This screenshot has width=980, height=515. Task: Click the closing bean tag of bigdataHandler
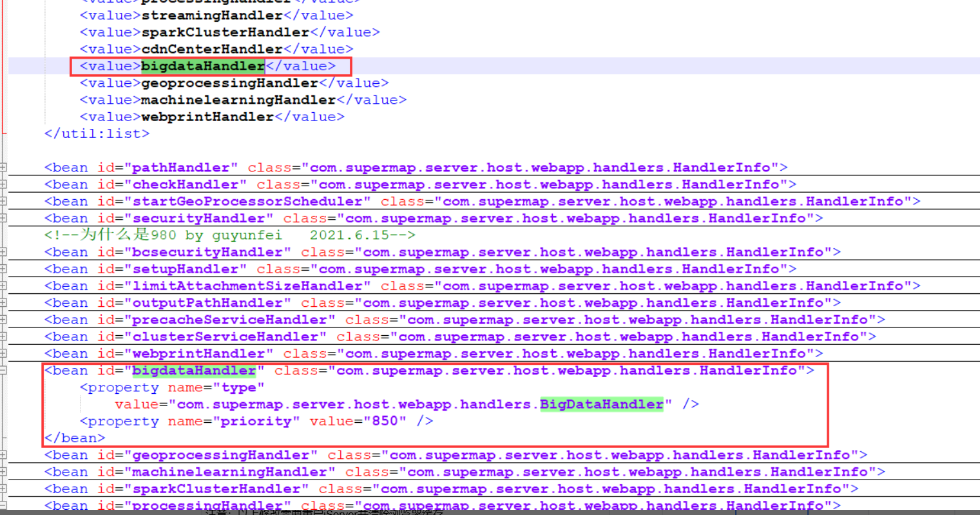pos(75,438)
